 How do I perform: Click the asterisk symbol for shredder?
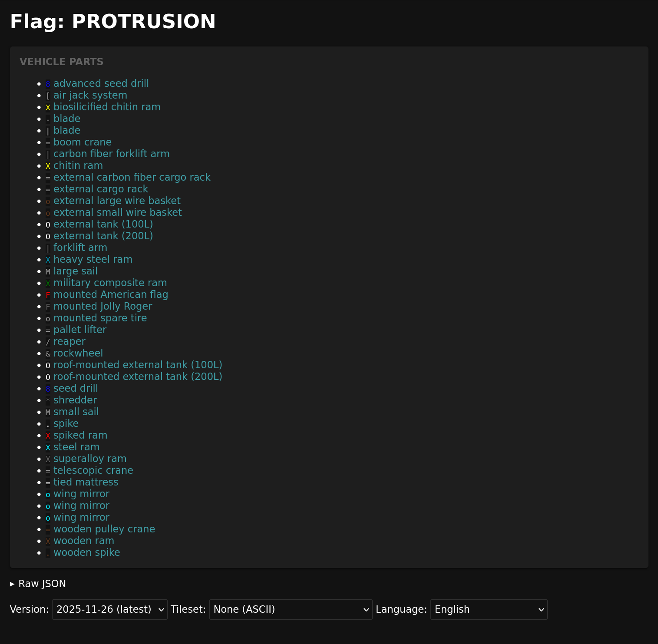click(x=48, y=400)
